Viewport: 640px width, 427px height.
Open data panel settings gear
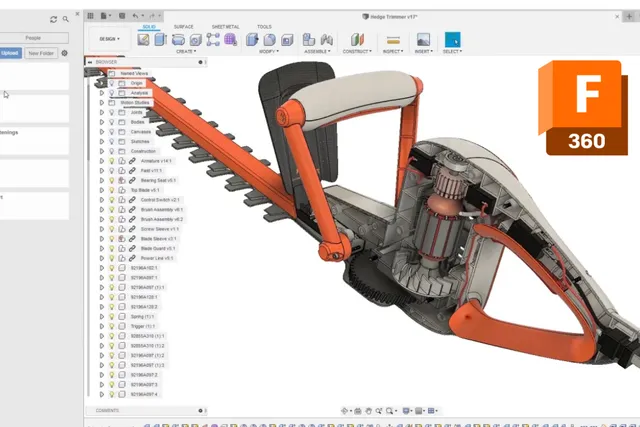coord(64,53)
